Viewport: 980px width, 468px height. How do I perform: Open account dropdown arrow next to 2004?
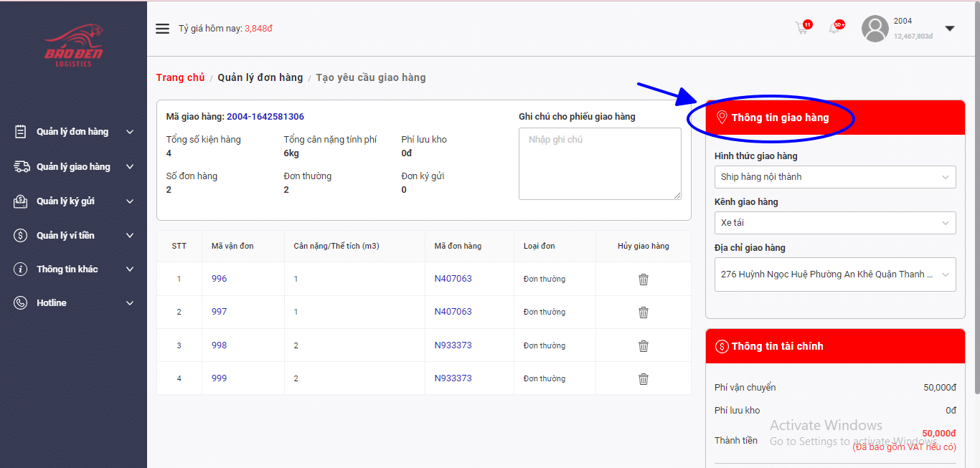[949, 29]
